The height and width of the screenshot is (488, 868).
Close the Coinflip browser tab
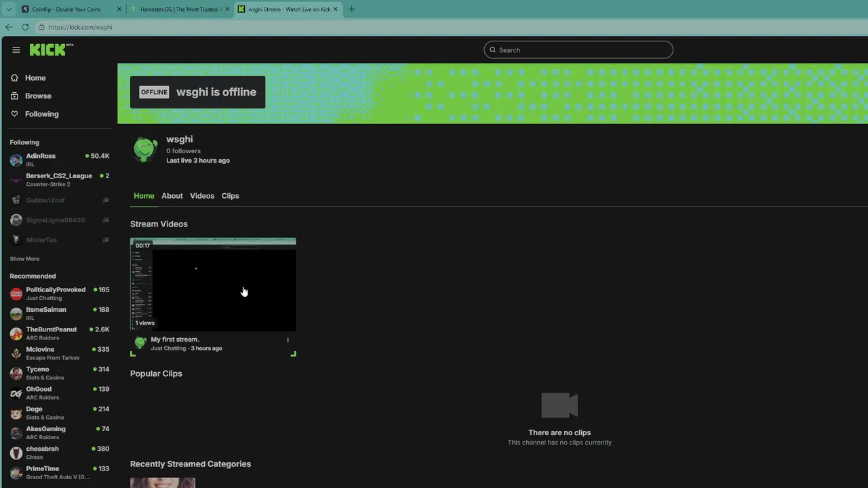click(x=119, y=9)
